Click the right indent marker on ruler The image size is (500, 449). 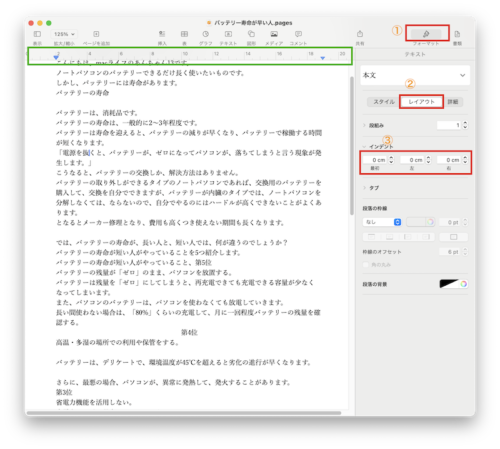(322, 58)
